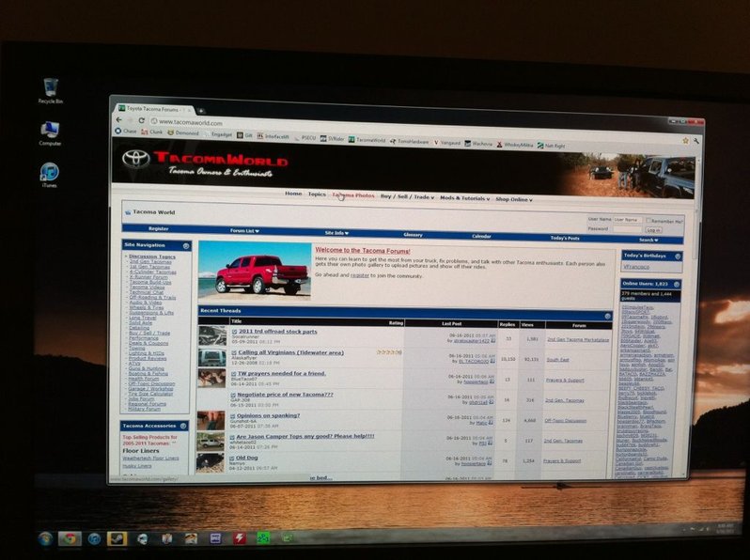
Task: Open the Demonoid bookmark
Action: [x=182, y=132]
